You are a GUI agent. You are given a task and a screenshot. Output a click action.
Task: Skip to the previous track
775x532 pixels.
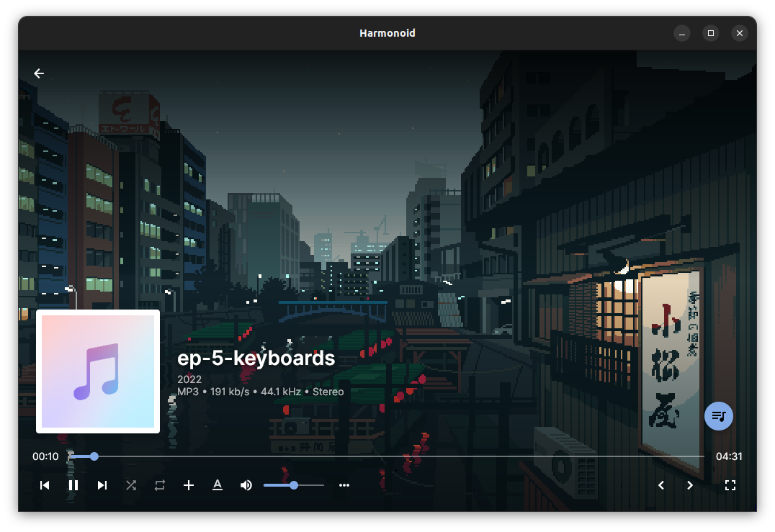click(x=45, y=484)
